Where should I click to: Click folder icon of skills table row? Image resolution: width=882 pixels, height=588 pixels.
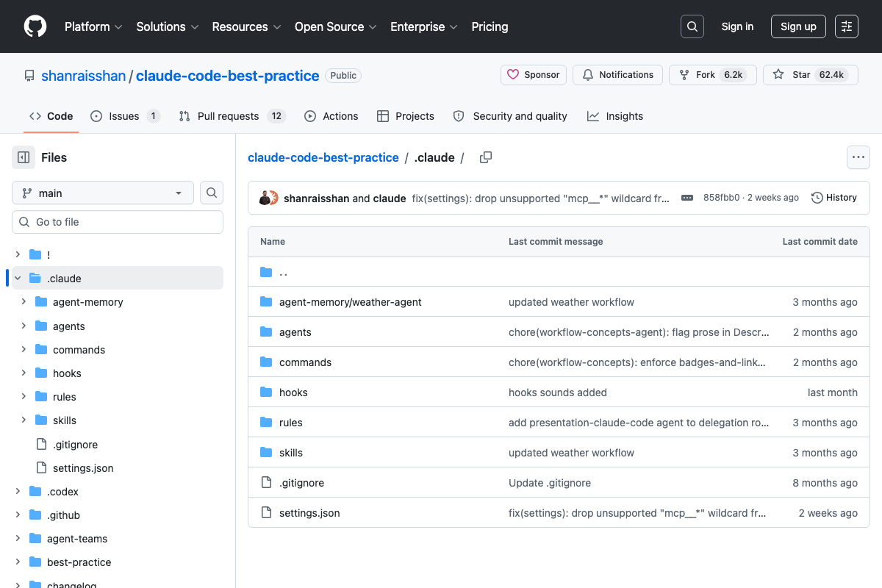266,453
